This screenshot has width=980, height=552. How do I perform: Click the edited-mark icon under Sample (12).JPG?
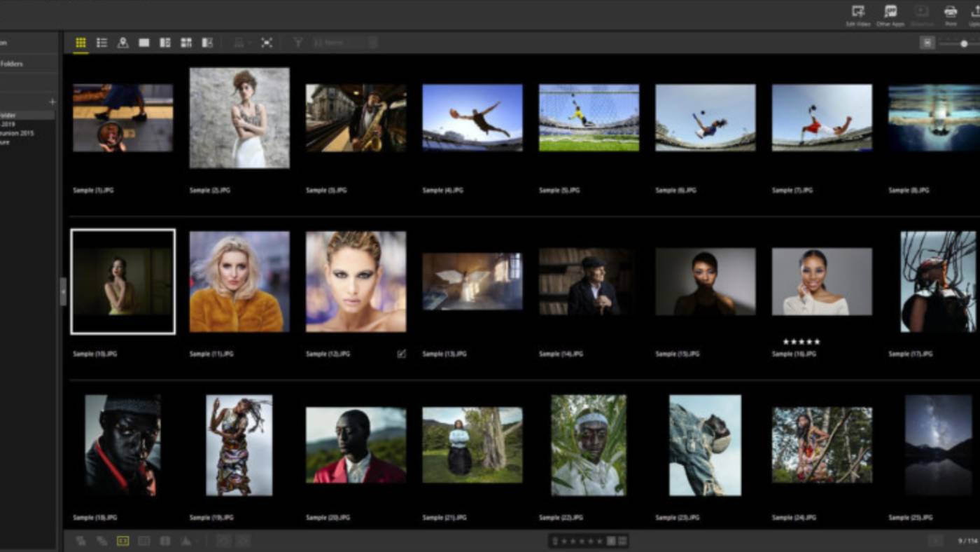(401, 354)
